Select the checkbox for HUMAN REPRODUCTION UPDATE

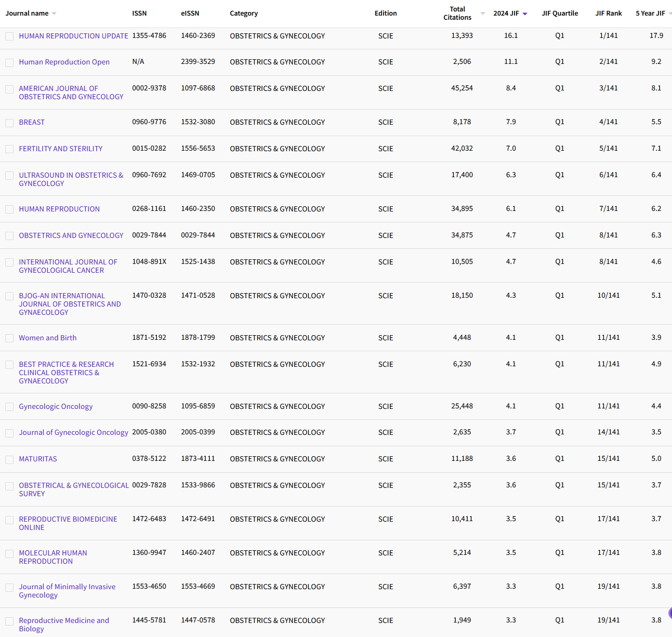pyautogui.click(x=9, y=36)
